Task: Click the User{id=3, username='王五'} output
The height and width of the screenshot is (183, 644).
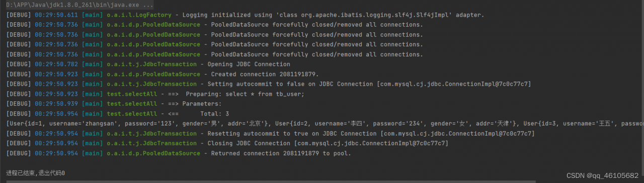Action: [584, 124]
